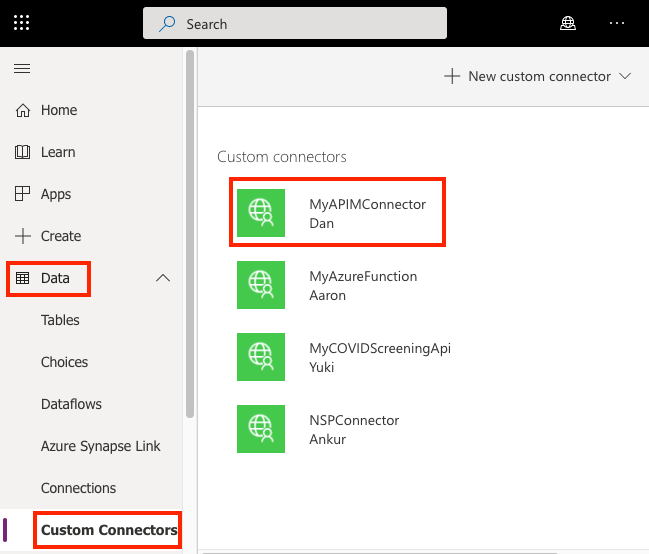Screen dimensions: 649x554
Task: Open the more options ellipsis menu
Action: pyautogui.click(x=617, y=23)
